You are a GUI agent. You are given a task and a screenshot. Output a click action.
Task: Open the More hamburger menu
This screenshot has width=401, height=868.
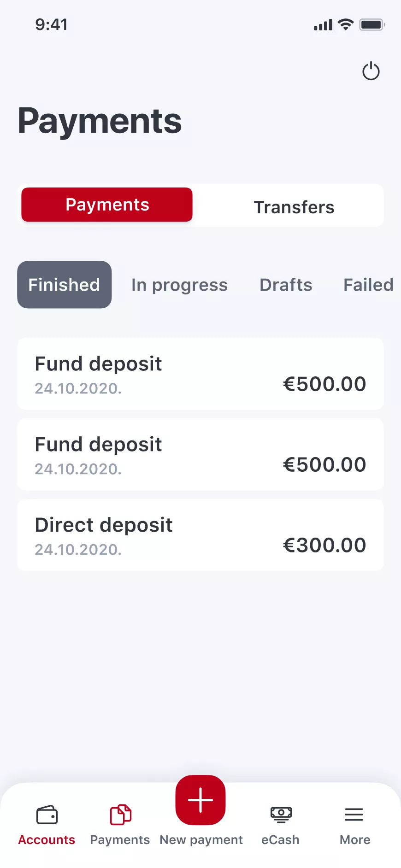click(354, 815)
